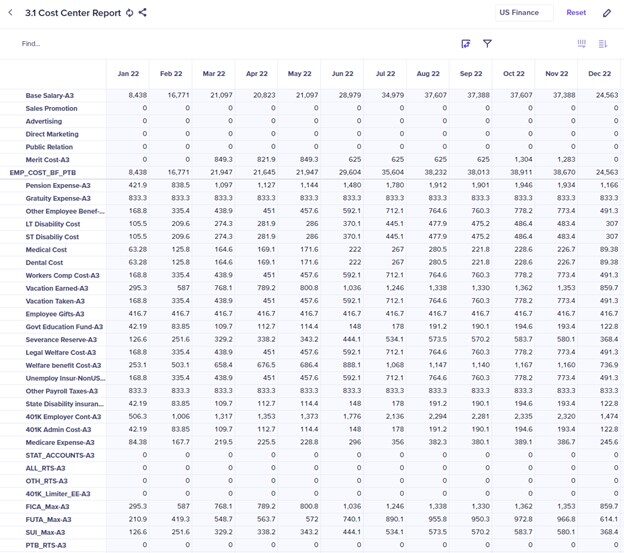
Task: Click the Merit Cost-A3 row label
Action: tap(47, 160)
